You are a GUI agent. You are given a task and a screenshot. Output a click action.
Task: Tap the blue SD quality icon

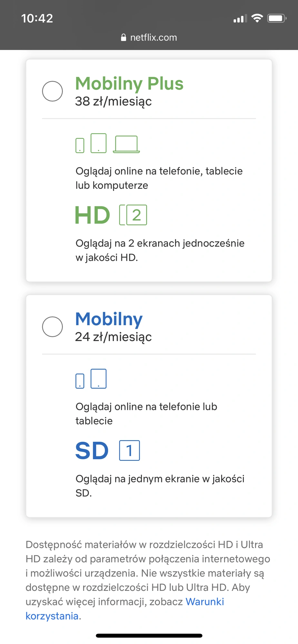tap(92, 451)
